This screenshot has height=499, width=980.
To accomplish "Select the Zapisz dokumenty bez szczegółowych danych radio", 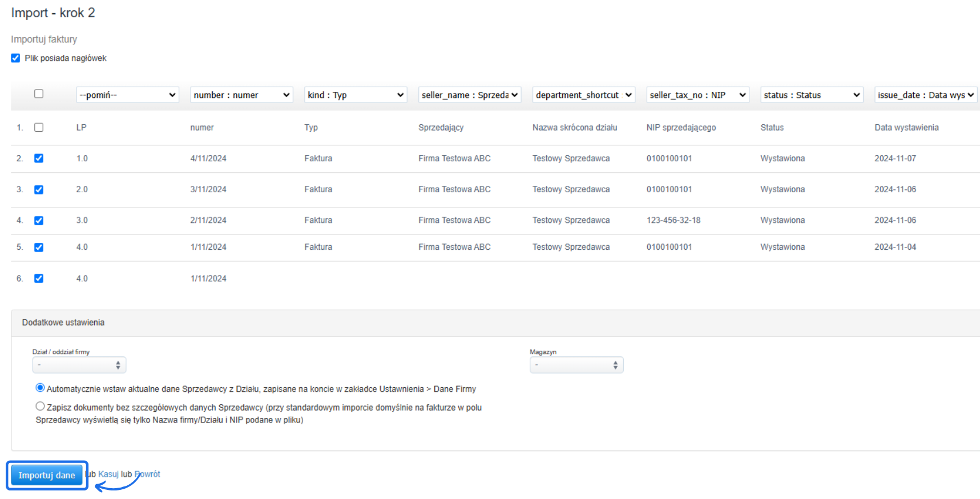I will coord(40,407).
